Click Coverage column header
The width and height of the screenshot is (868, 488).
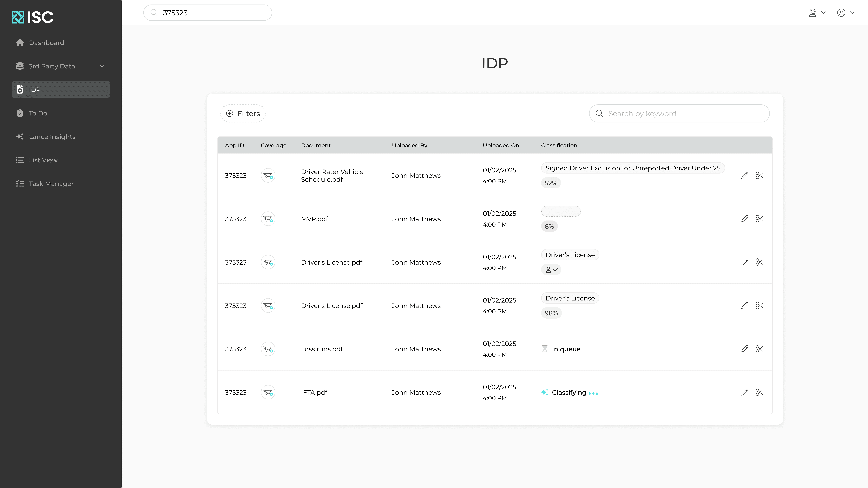[x=274, y=145]
